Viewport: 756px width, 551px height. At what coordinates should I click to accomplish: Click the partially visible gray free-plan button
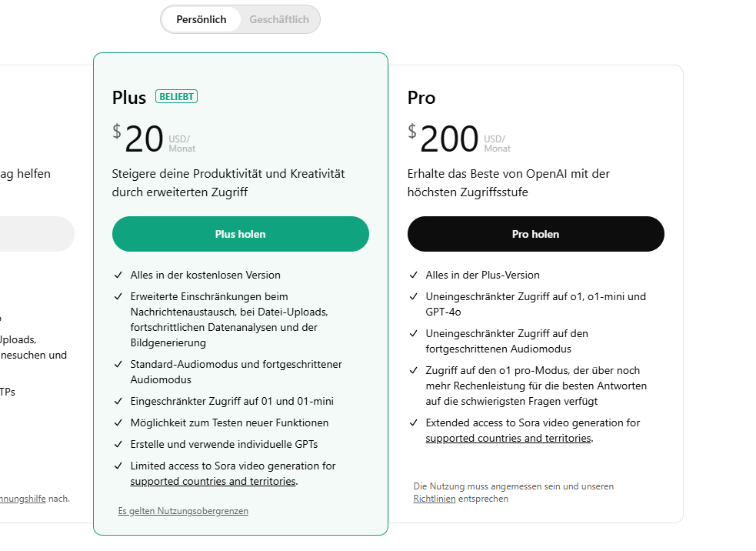tap(37, 234)
